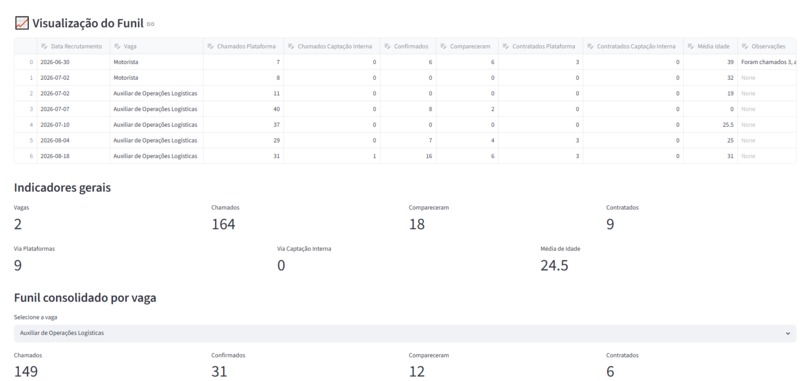Sort by Observações column header

767,46
